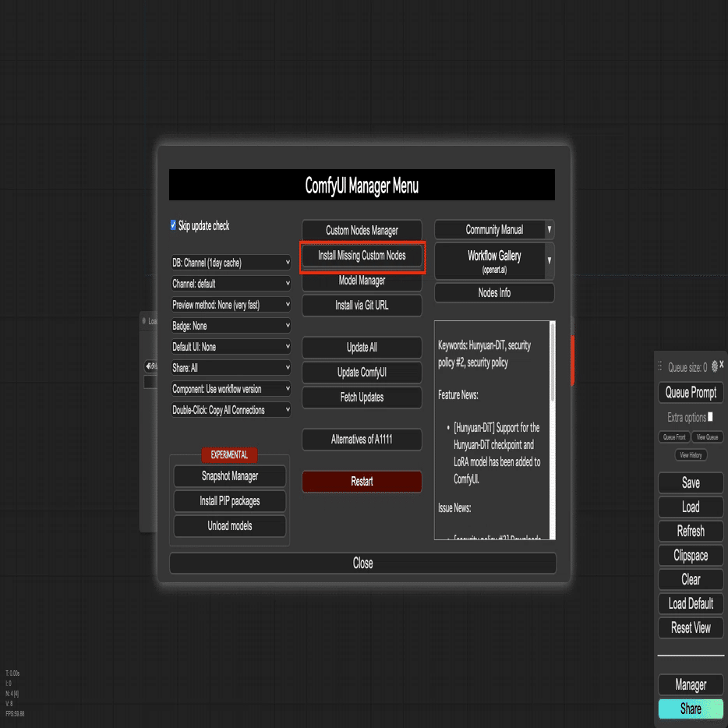The width and height of the screenshot is (728, 728).
Task: Open the DB: Channel (1day cache) dropdown
Action: click(231, 263)
